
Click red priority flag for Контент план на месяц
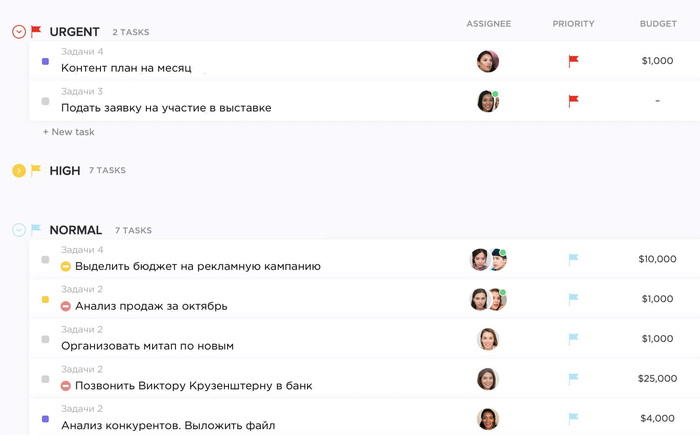pyautogui.click(x=573, y=61)
